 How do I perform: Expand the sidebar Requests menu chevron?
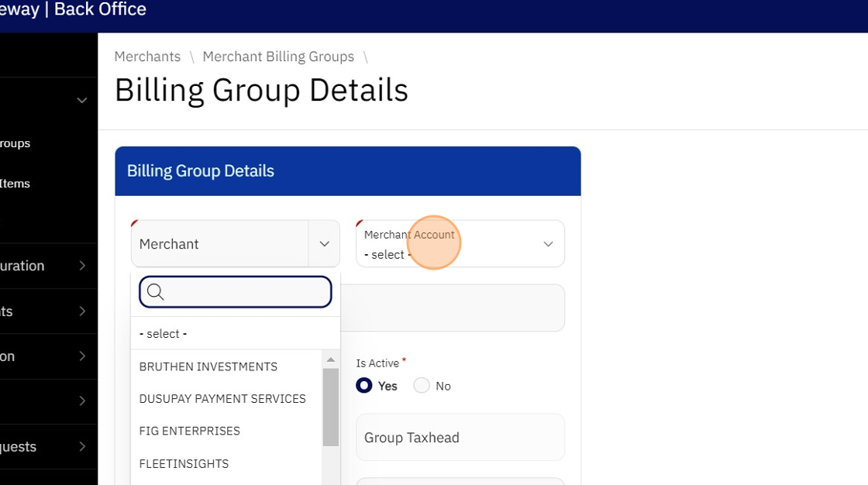point(82,447)
